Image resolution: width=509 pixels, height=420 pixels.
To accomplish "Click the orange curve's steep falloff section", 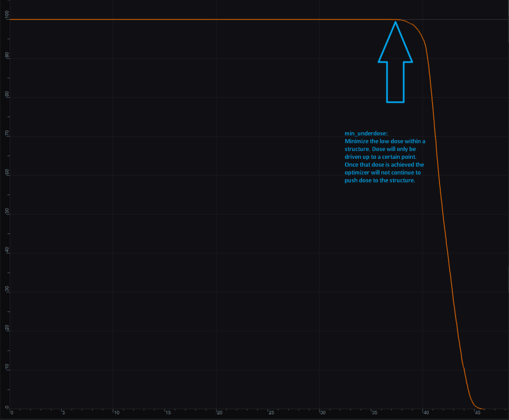I will (x=445, y=226).
